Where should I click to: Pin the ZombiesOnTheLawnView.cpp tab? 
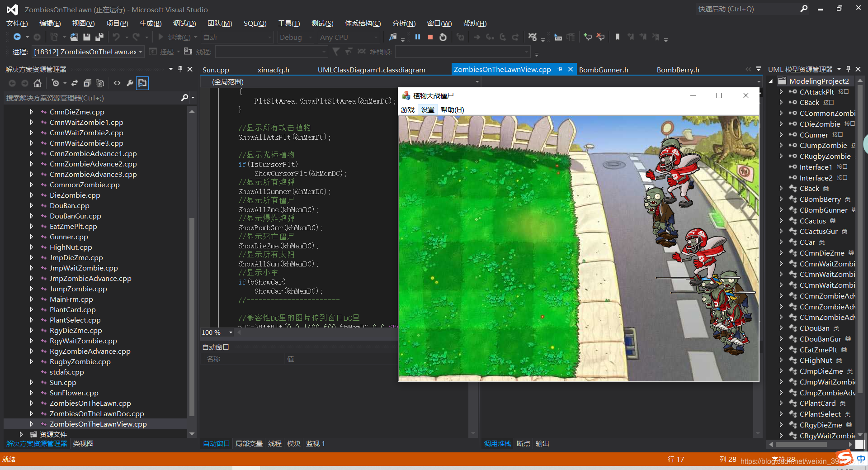(560, 69)
